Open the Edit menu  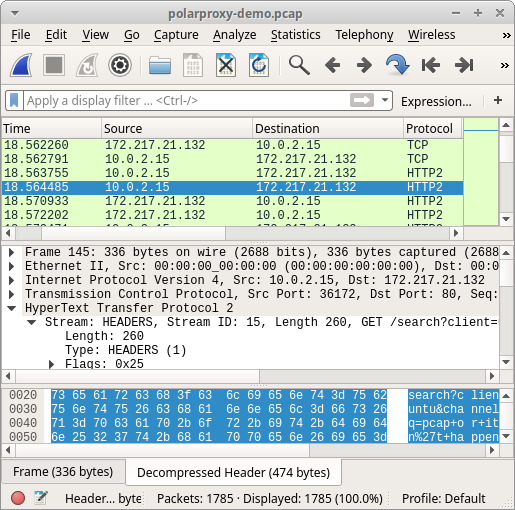(56, 35)
